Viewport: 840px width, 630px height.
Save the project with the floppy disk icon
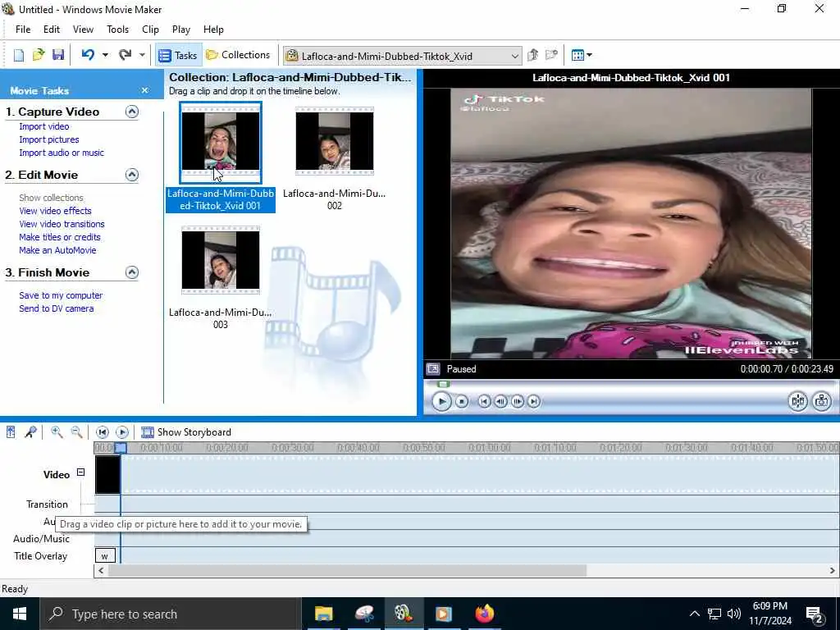[58, 55]
